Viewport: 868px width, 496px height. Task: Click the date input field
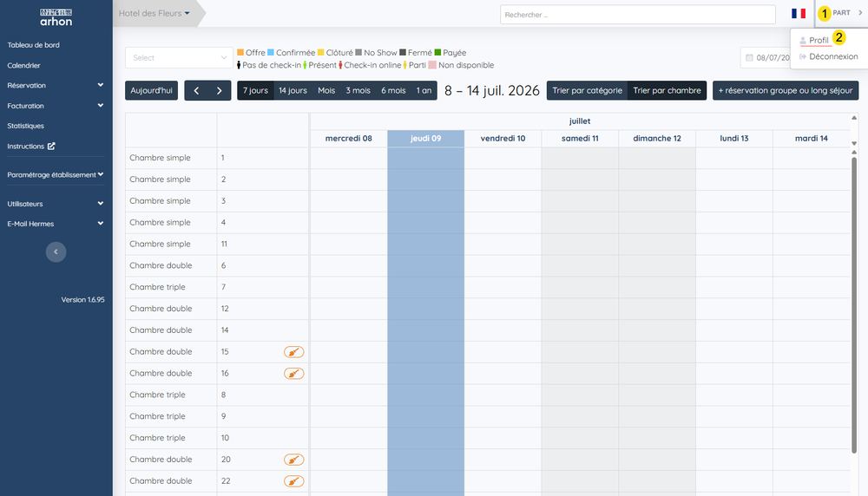click(766, 57)
